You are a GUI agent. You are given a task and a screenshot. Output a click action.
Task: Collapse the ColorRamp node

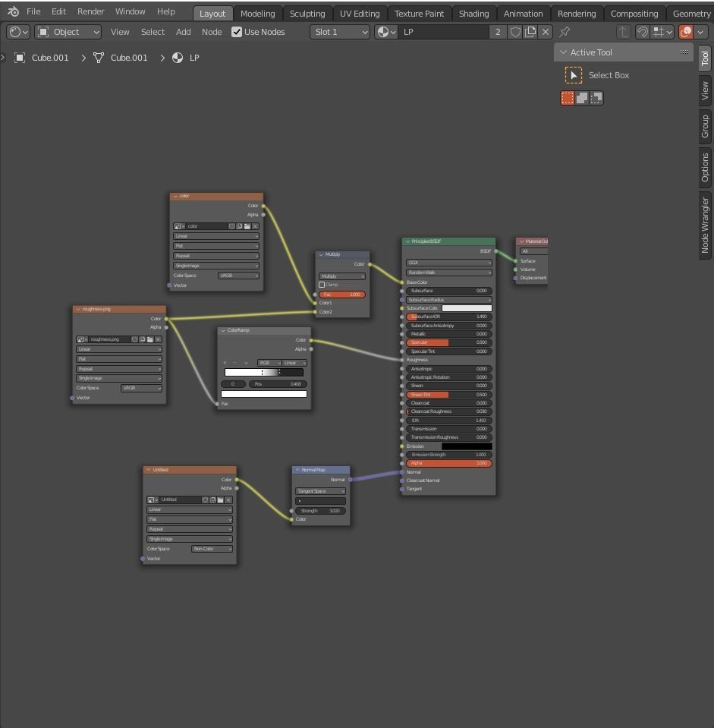pyautogui.click(x=223, y=330)
